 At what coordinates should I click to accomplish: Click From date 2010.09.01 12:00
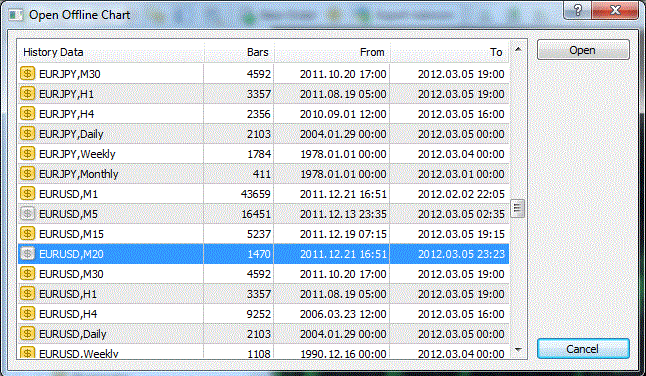click(x=343, y=114)
